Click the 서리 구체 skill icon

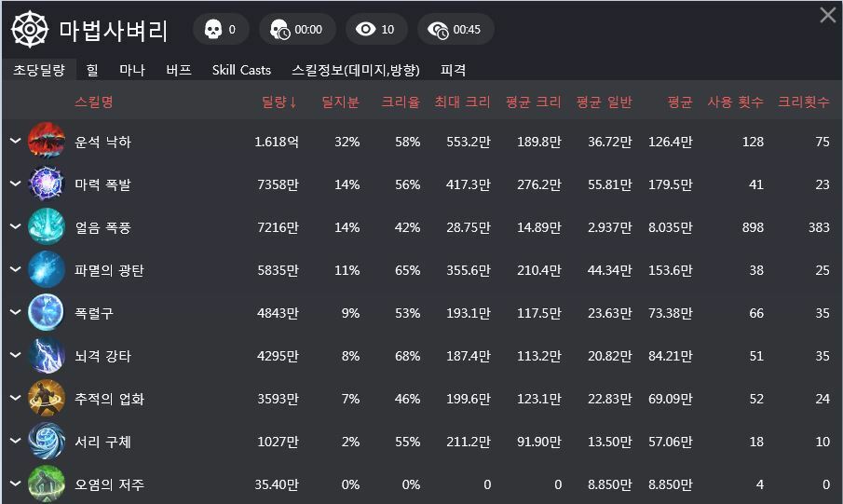tap(47, 441)
